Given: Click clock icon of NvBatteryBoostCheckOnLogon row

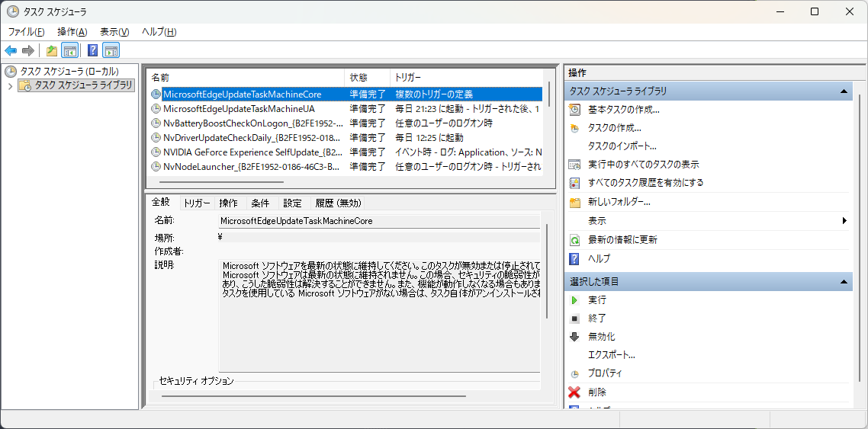Looking at the screenshot, I should pyautogui.click(x=156, y=123).
